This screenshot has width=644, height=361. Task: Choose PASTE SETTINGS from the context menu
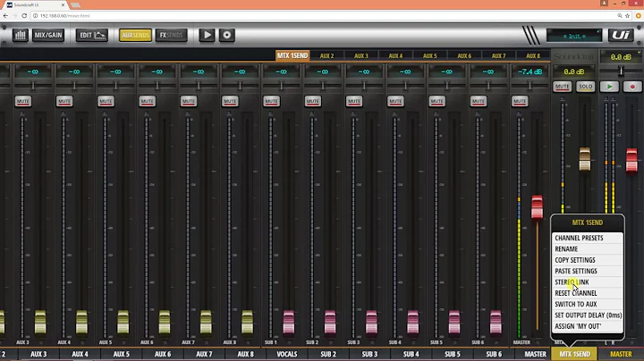[588, 271]
